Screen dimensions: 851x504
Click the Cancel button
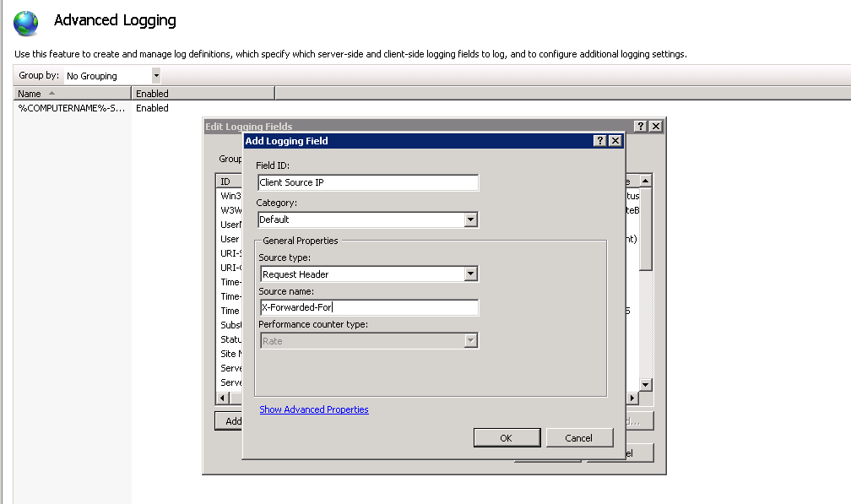[x=579, y=437]
